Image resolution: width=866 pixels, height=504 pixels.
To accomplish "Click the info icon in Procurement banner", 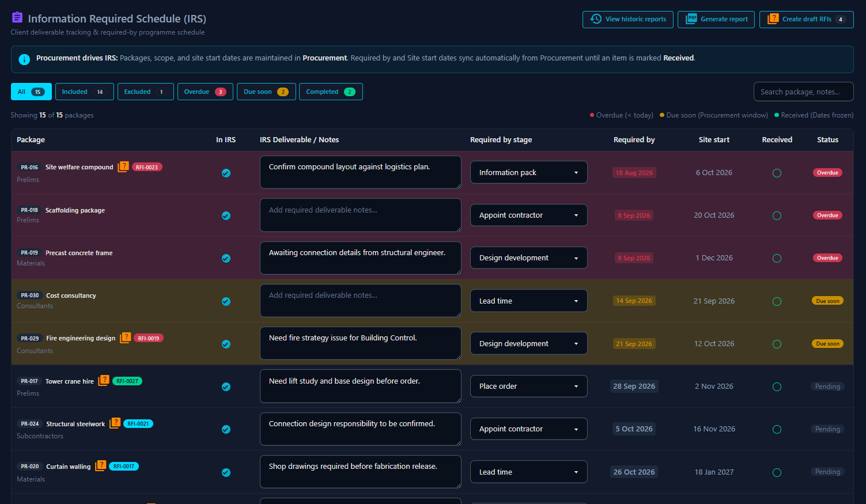I will click(24, 59).
